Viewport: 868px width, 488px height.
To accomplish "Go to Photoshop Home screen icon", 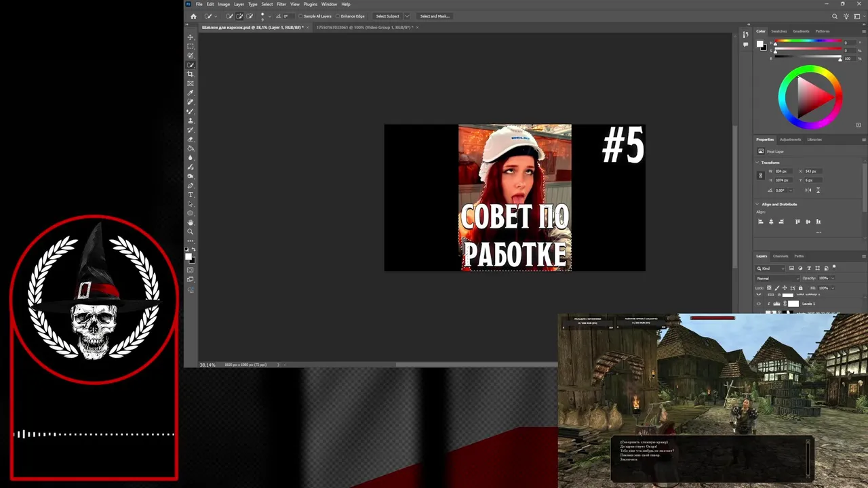I will pyautogui.click(x=193, y=16).
